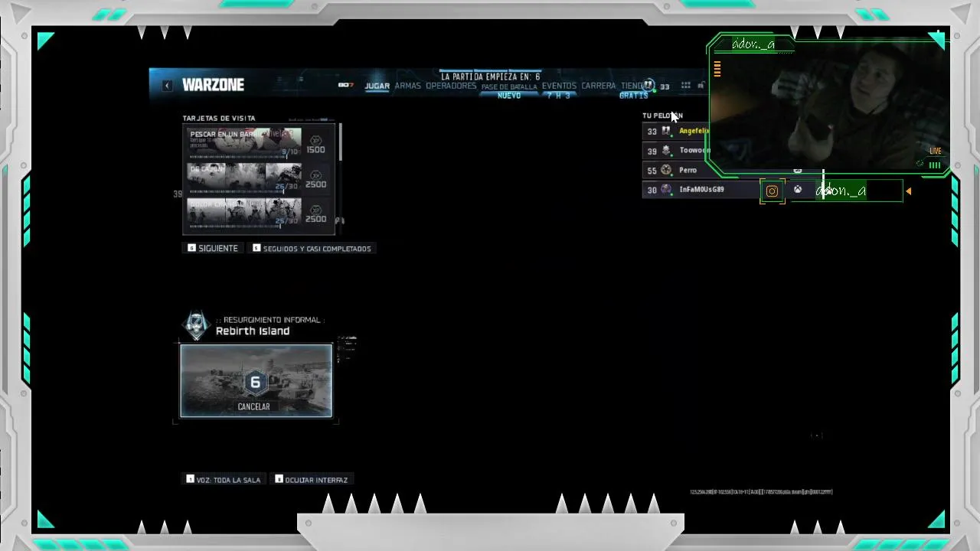Open the player rank emblem in header

(648, 85)
